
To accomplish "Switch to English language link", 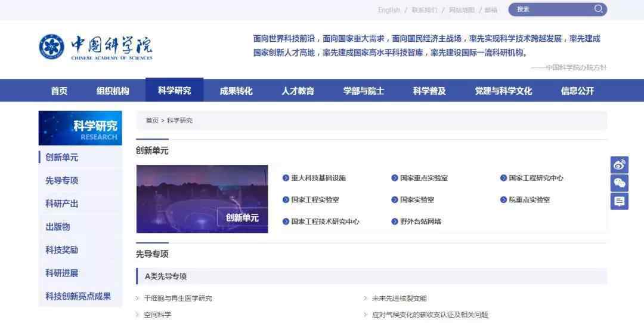I will (x=389, y=10).
